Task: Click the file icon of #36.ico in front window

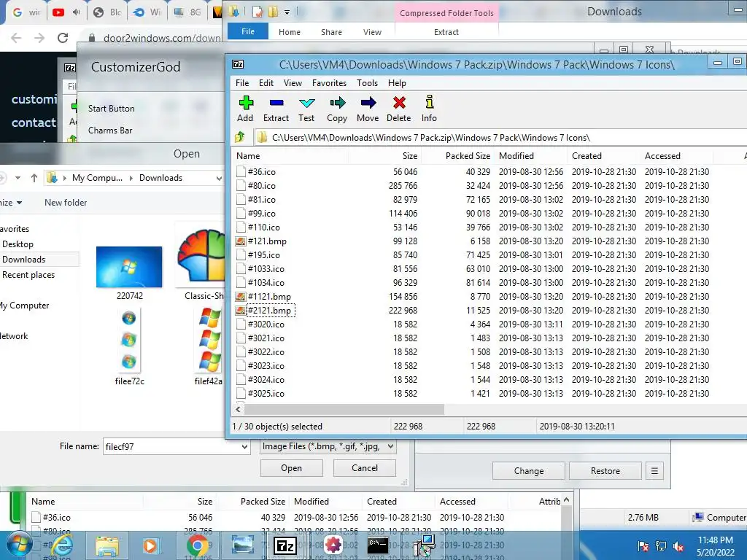Action: pyautogui.click(x=241, y=172)
